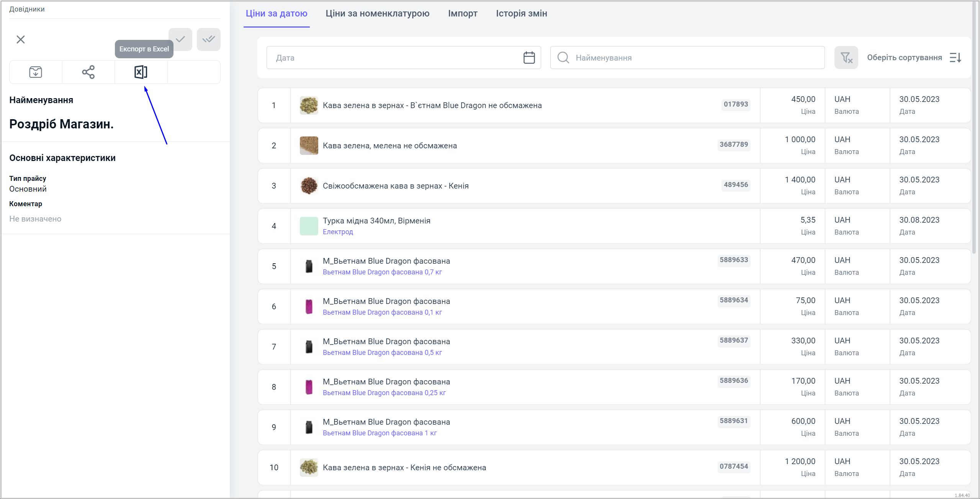Select the Ціни за номенклатурою tab
Viewport: 980px width, 499px height.
click(377, 13)
